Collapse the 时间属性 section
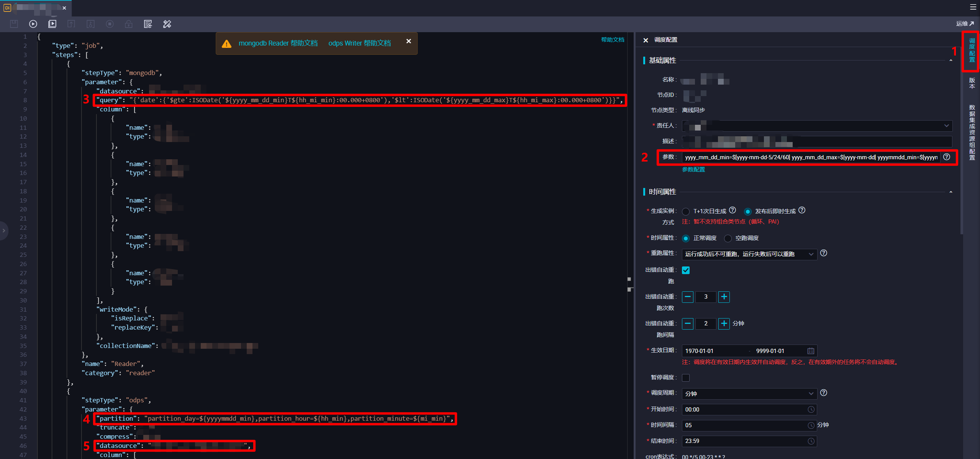 pyautogui.click(x=951, y=192)
